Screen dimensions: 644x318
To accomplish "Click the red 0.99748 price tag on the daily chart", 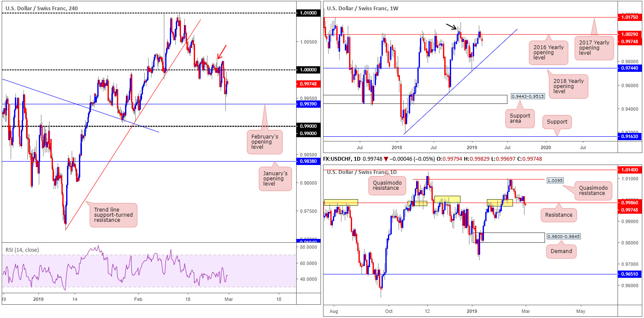I will tap(630, 210).
